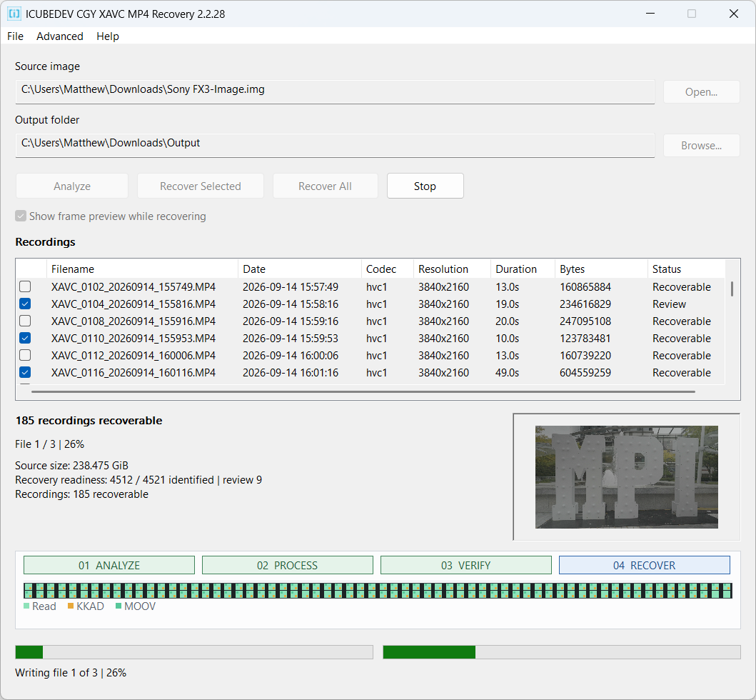Click the KKAD legend color swatch
This screenshot has width=756, height=700.
point(71,606)
